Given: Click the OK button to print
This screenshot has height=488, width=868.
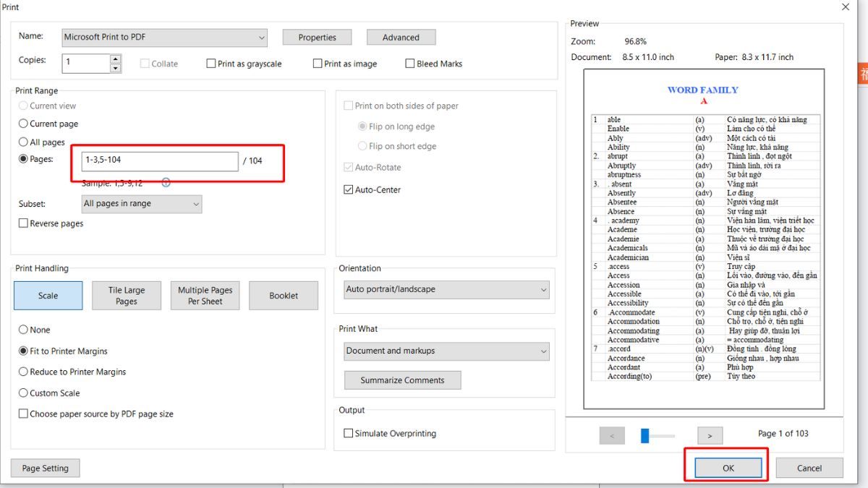Looking at the screenshot, I should pyautogui.click(x=728, y=468).
